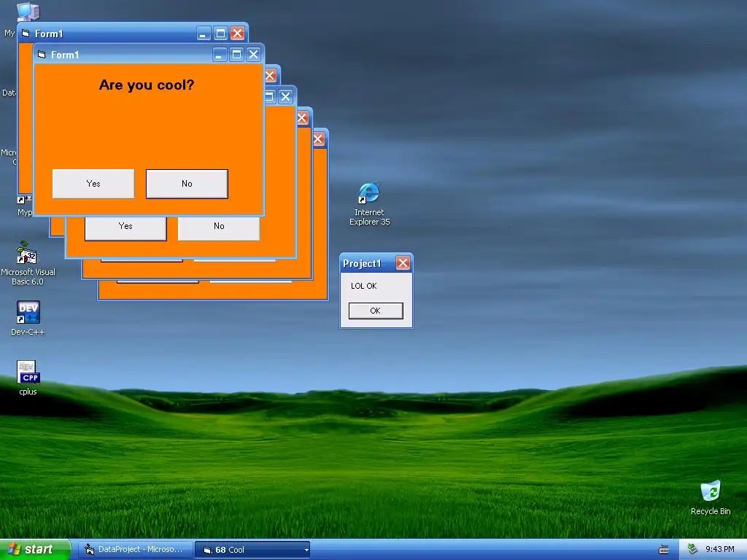Screen dimensions: 747x560
Task: Open the Start menu
Action: tap(35, 549)
